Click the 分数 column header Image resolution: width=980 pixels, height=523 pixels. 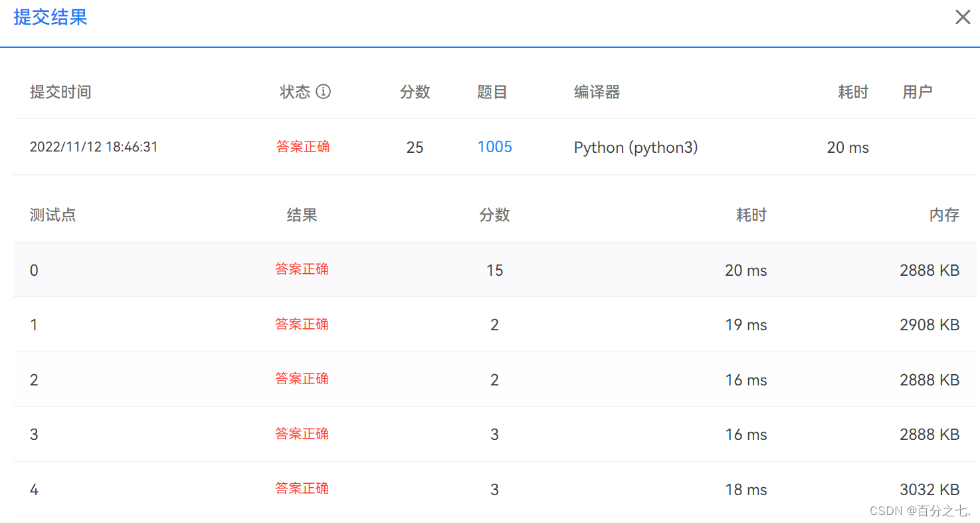tap(415, 92)
